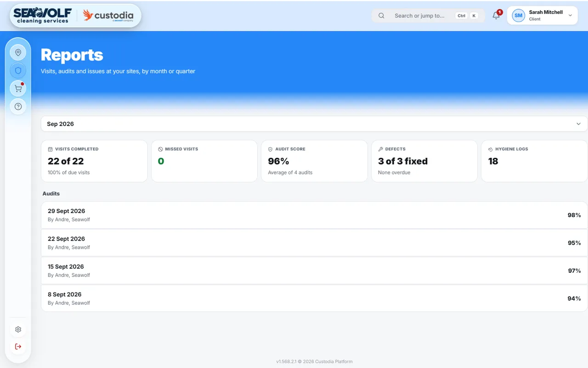588x368 pixels.
Task: Click the Custodia bird logo
Action: point(108,15)
